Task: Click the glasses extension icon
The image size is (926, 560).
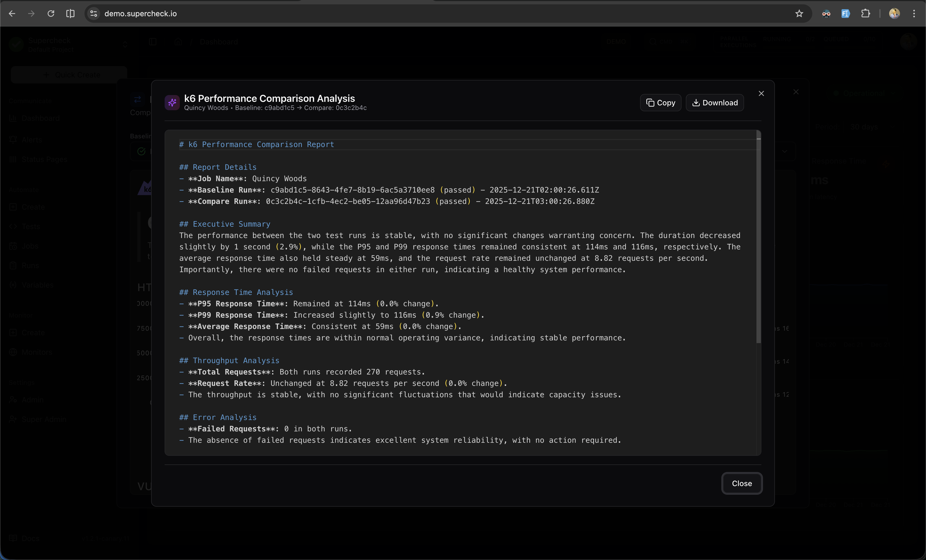Action: [x=826, y=14]
